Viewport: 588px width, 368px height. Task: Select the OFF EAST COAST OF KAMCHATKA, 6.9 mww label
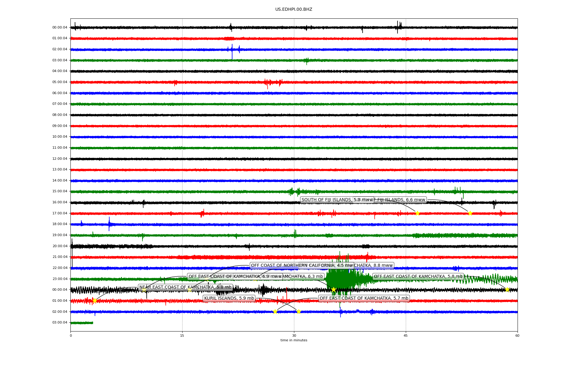235,277
